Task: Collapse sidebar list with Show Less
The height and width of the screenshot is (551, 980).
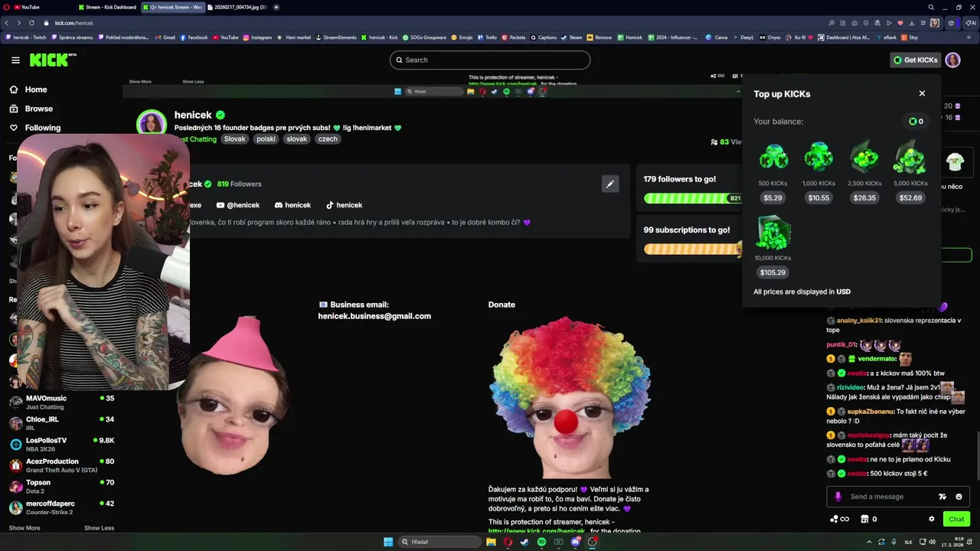Action: click(99, 528)
